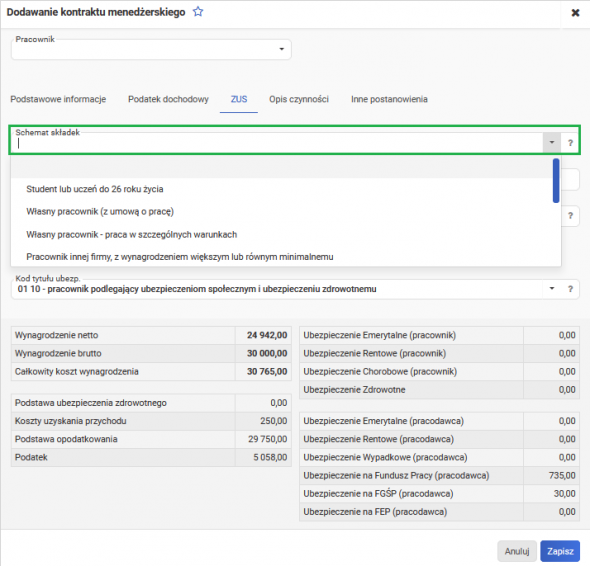Open help for Schemat składek field
Viewport: 590px width, 566px height.
point(570,143)
